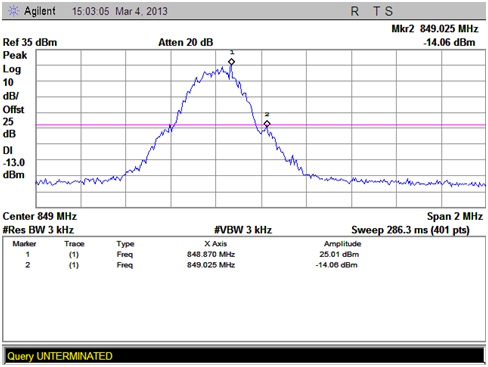Click the 'Log' scale label
Screen dimensions: 488x367
12,69
